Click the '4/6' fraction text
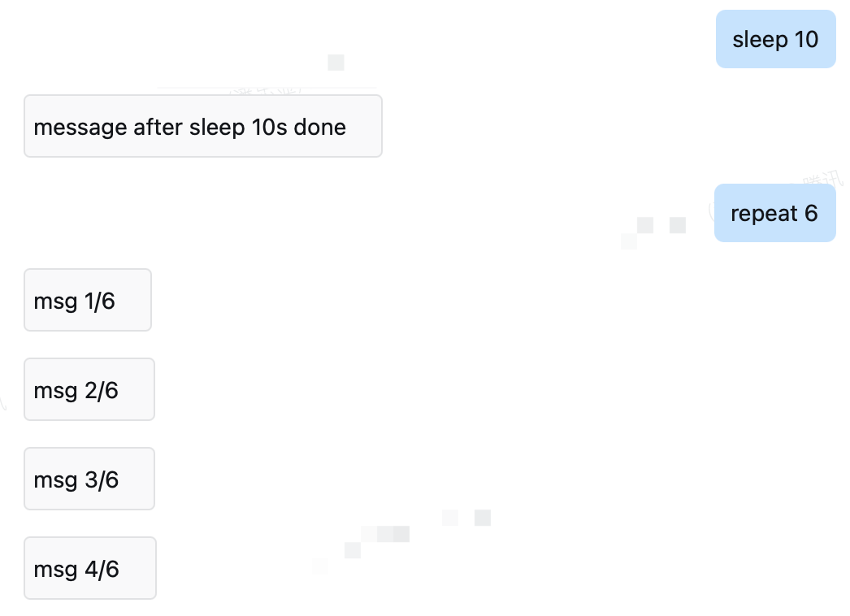 102,570
